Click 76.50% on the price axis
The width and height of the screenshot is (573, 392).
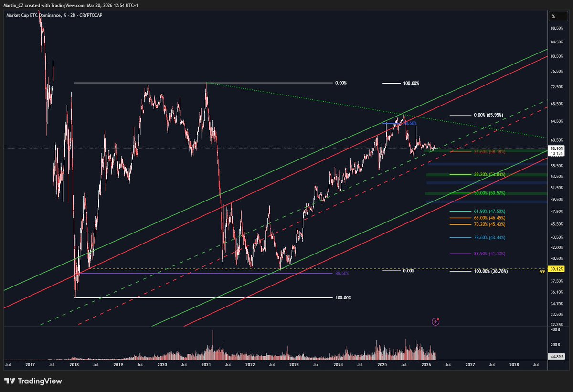click(x=557, y=72)
